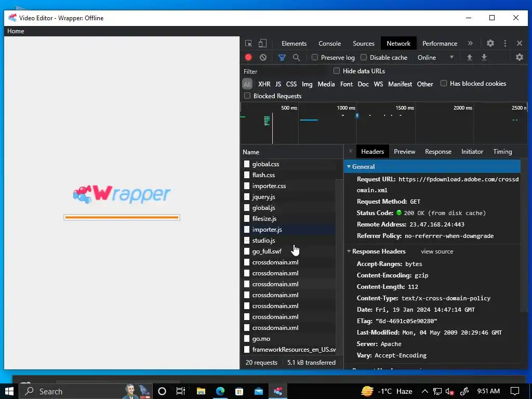The width and height of the screenshot is (532, 399).
Task: Open Task View in the taskbar
Action: tap(180, 391)
